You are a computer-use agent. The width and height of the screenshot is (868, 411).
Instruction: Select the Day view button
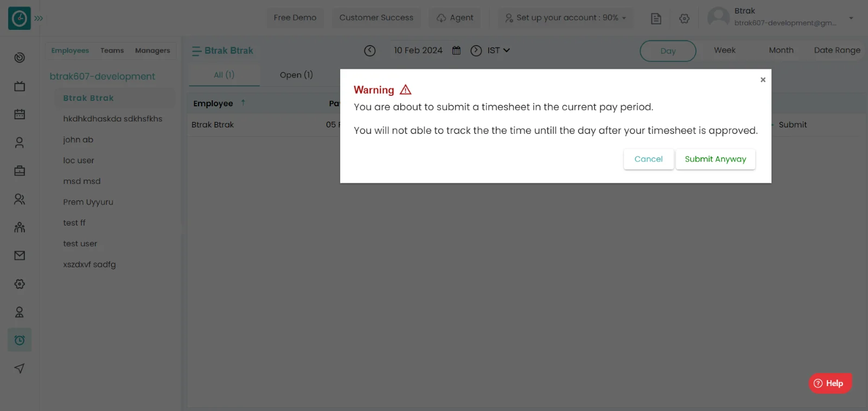668,51
